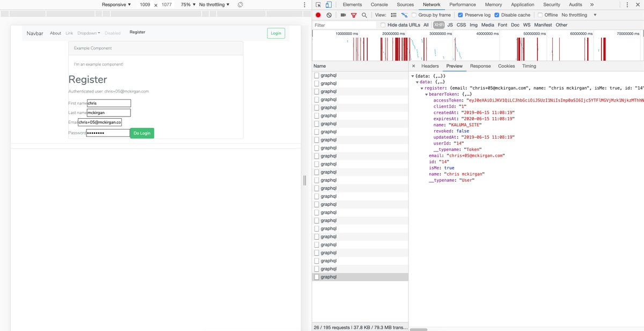Open the Register link in Navbar

point(137,32)
